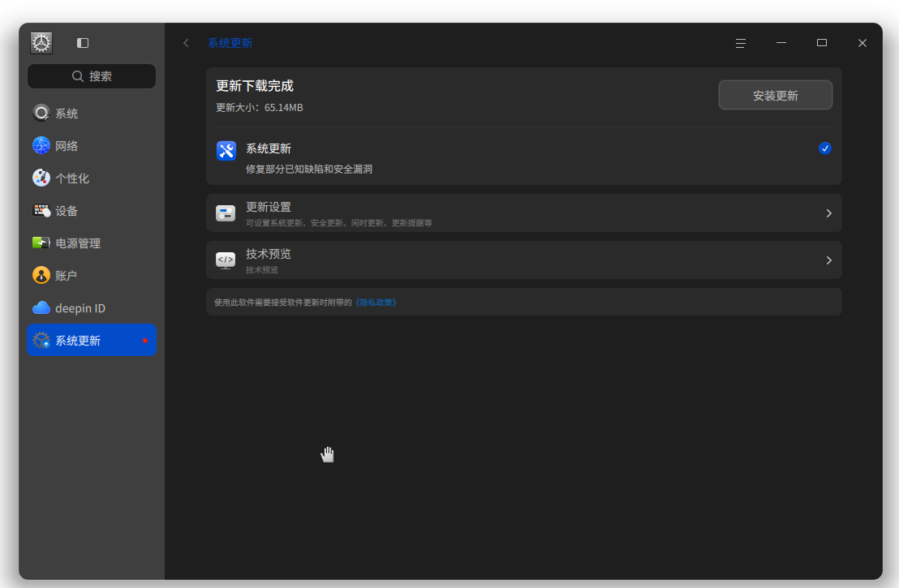899x588 pixels.
Task: Select the 电源管理 label in the sidebar
Action: pos(78,243)
